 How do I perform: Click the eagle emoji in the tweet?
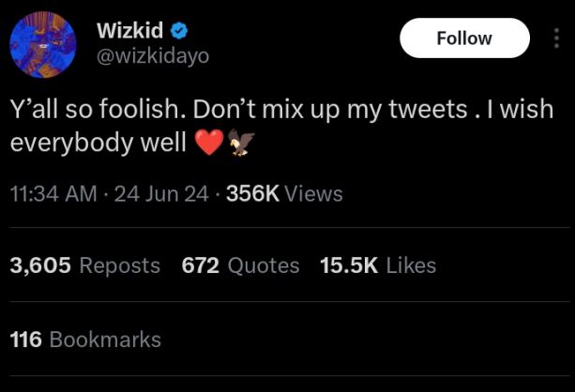[240, 143]
